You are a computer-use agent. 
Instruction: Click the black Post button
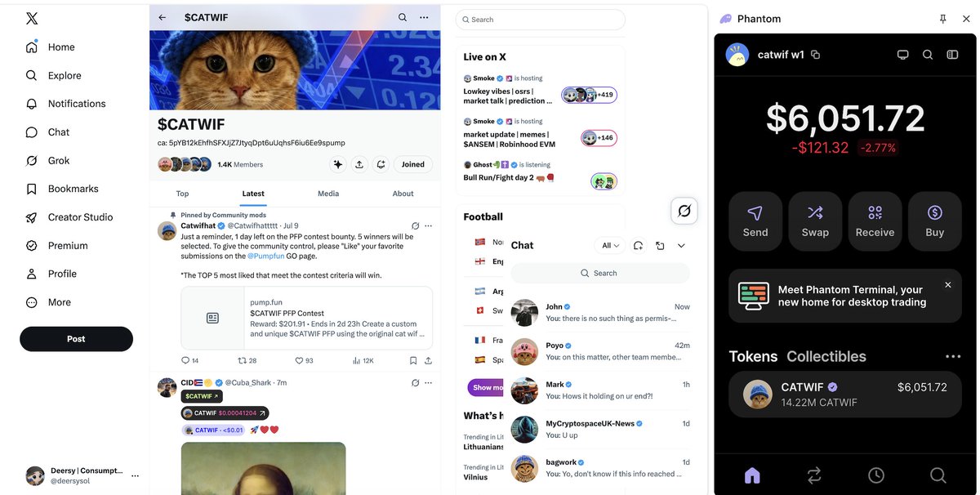[76, 339]
